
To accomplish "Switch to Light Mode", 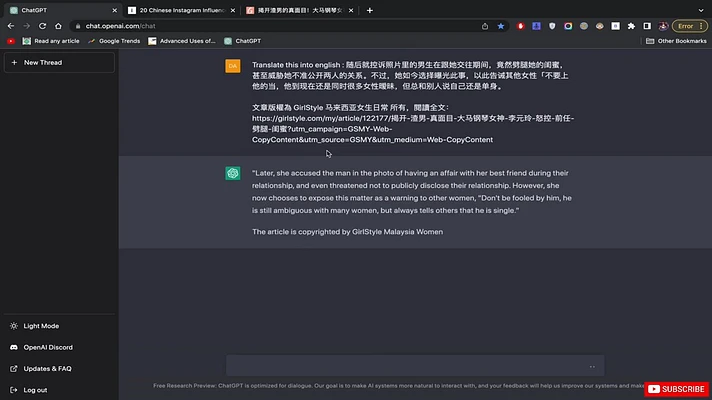I will click(59, 326).
